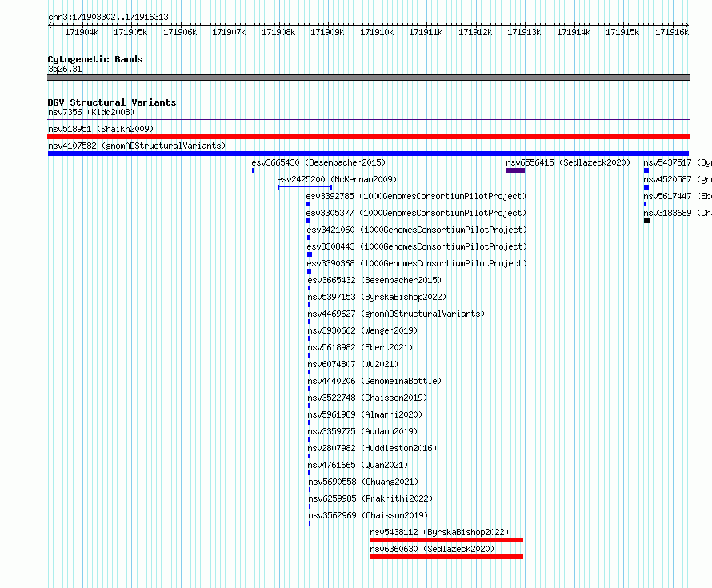Open variant nsv5618982 (Ebert2021)
The image size is (712, 588).
click(360, 347)
